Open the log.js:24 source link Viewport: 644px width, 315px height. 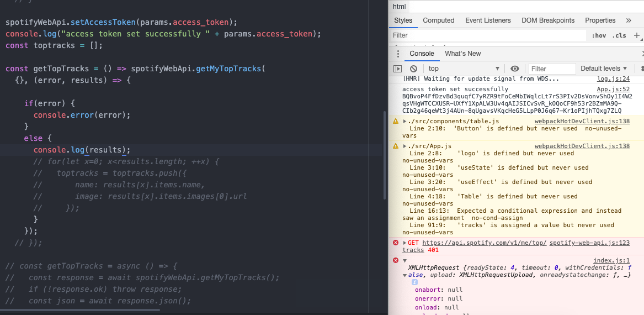tap(613, 79)
